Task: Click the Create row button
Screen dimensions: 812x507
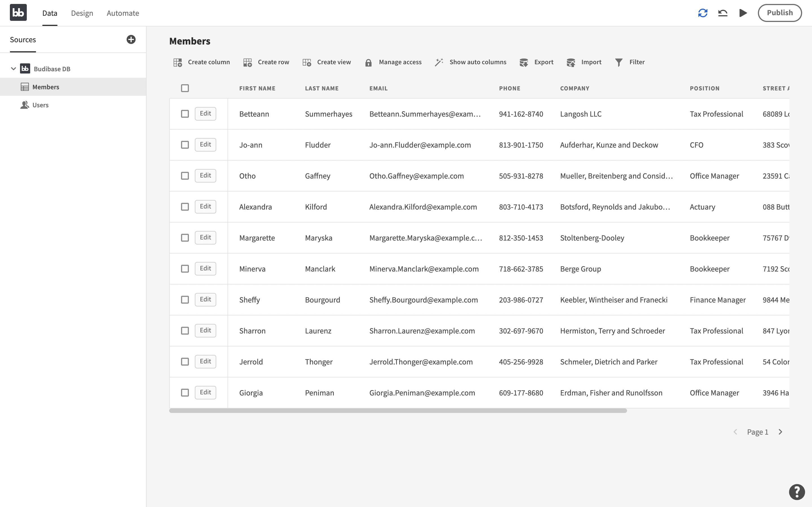Action: (266, 62)
